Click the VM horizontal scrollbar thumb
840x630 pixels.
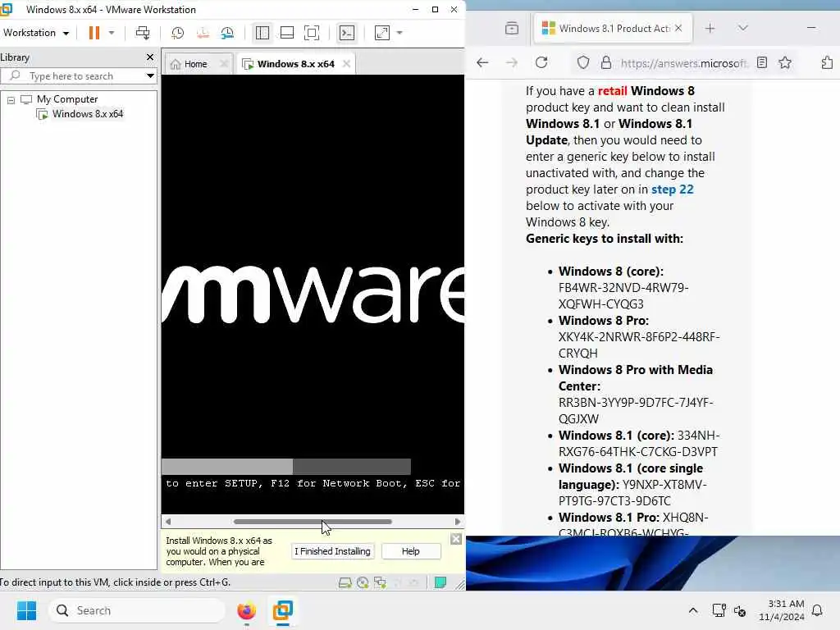313,521
